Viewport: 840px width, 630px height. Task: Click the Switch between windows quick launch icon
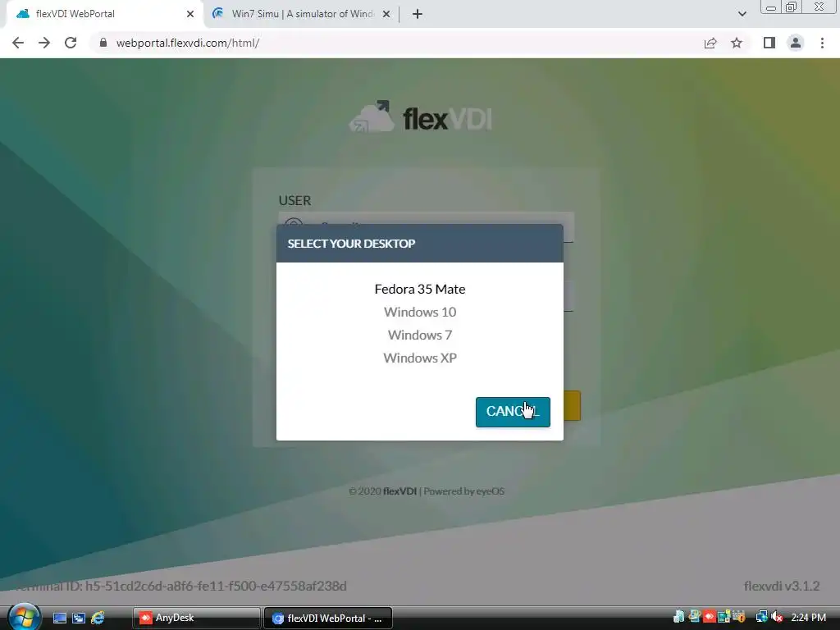[x=79, y=619]
